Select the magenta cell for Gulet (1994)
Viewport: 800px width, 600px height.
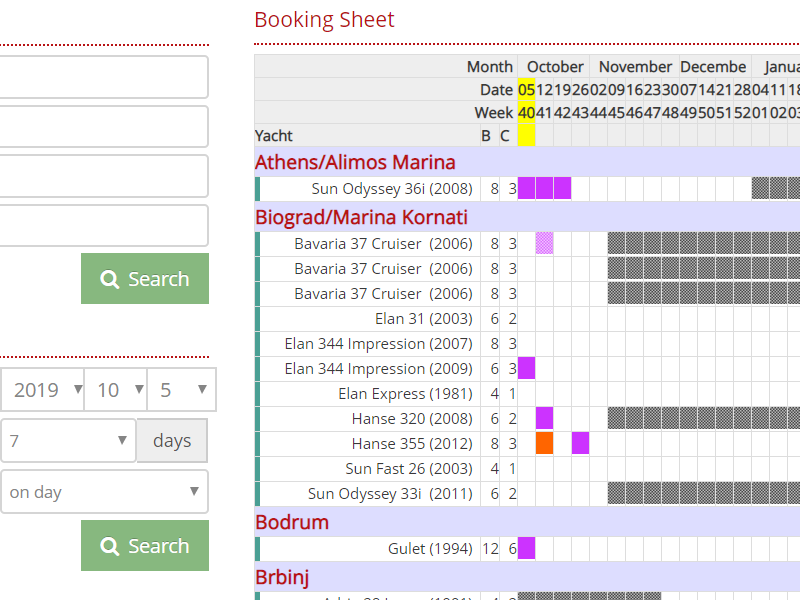(x=526, y=548)
